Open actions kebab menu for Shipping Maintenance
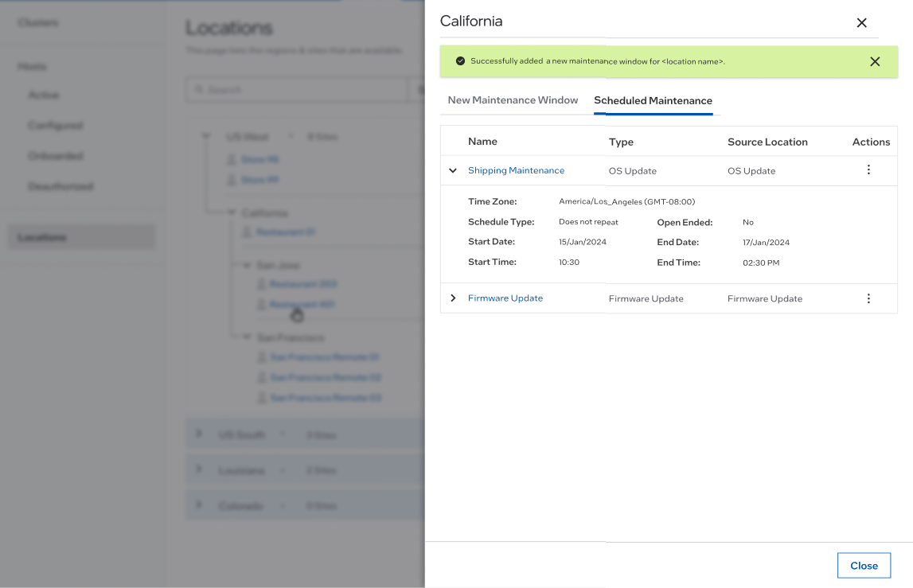This screenshot has width=913, height=588. (868, 170)
